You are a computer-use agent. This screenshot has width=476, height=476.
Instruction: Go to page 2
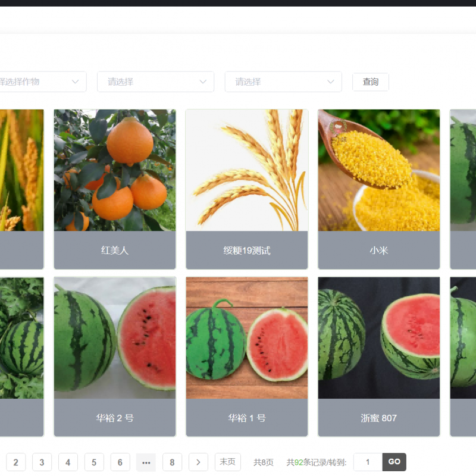tap(16, 462)
